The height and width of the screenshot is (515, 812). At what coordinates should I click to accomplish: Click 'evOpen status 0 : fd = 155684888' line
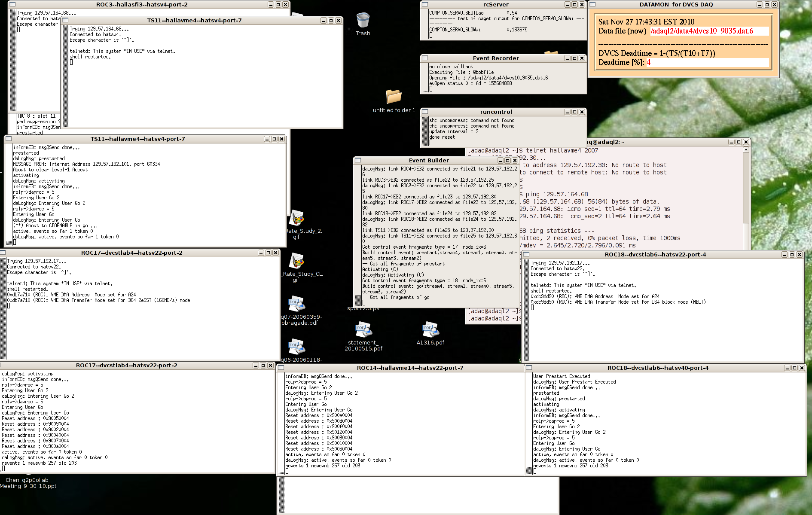tap(470, 83)
